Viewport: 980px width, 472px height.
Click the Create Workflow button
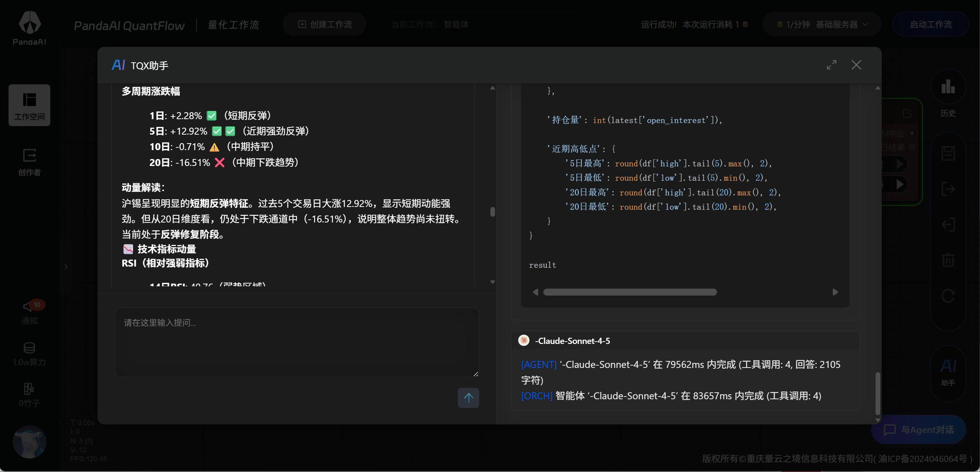pyautogui.click(x=324, y=24)
